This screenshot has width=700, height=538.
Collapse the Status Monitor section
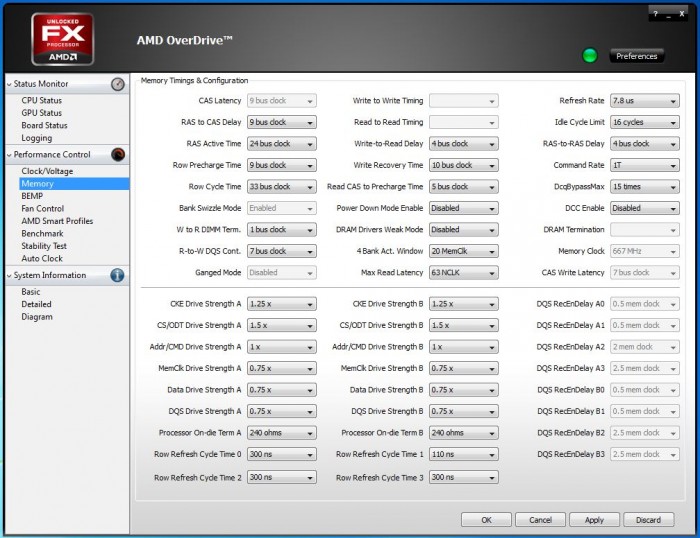coord(9,84)
